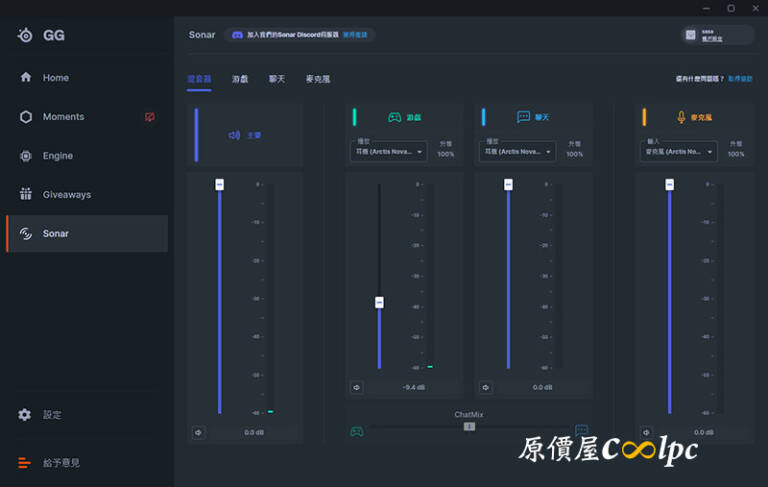
Task: Mute the master 主要 channel
Action: [x=198, y=432]
